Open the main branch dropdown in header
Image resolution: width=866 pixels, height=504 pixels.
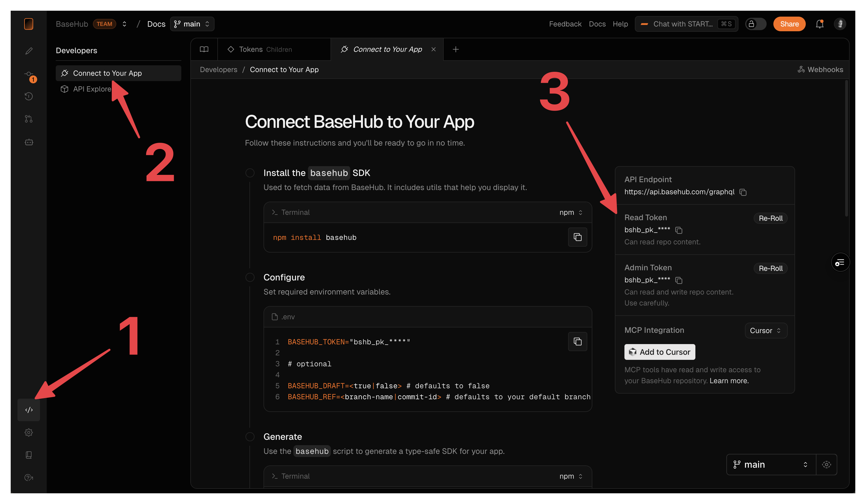pos(192,24)
